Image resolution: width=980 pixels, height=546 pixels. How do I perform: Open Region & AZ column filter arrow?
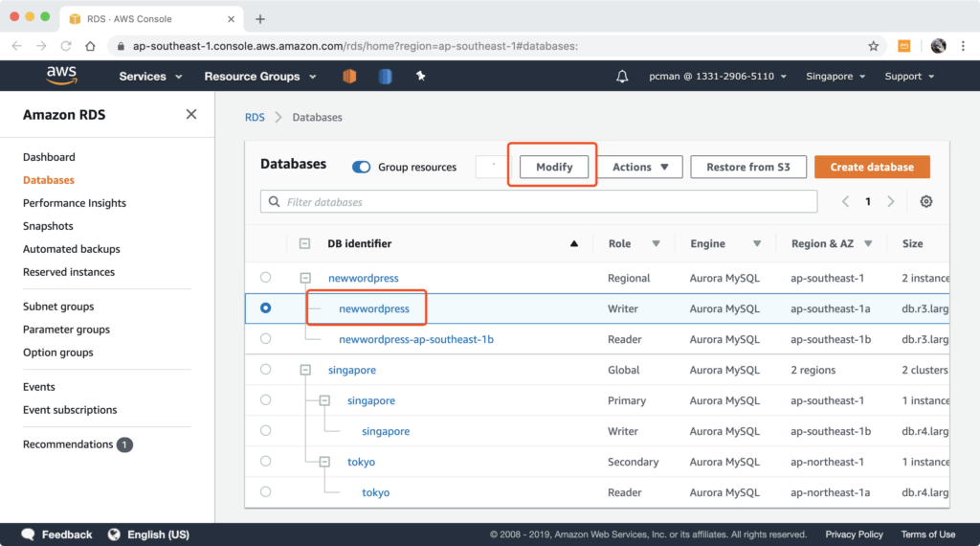(868, 243)
